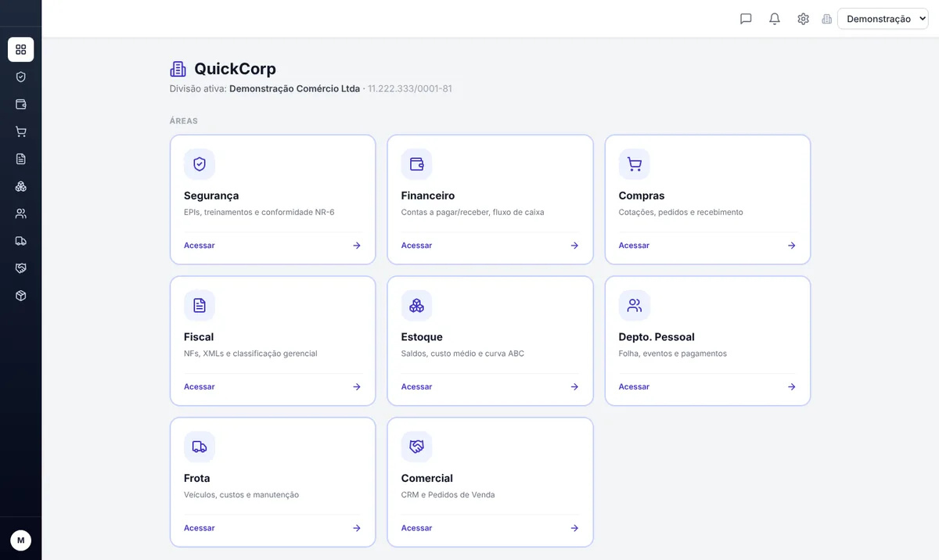Click Acessar link on Depto. Pessoal card
Viewport: 939px width, 560px height.
pos(634,386)
